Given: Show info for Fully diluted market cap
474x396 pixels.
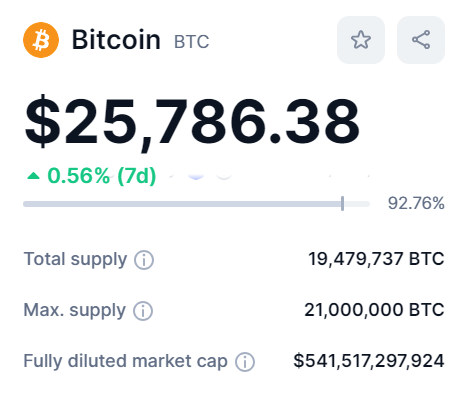Looking at the screenshot, I should click(x=245, y=362).
